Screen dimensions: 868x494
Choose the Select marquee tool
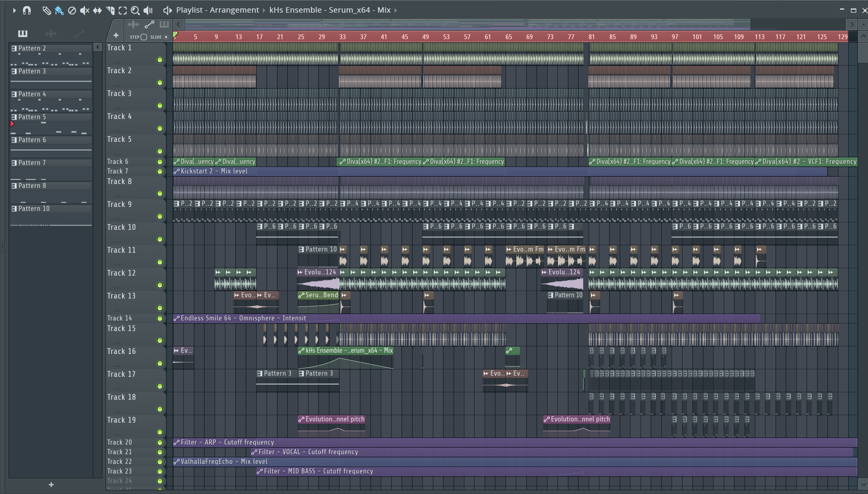123,11
